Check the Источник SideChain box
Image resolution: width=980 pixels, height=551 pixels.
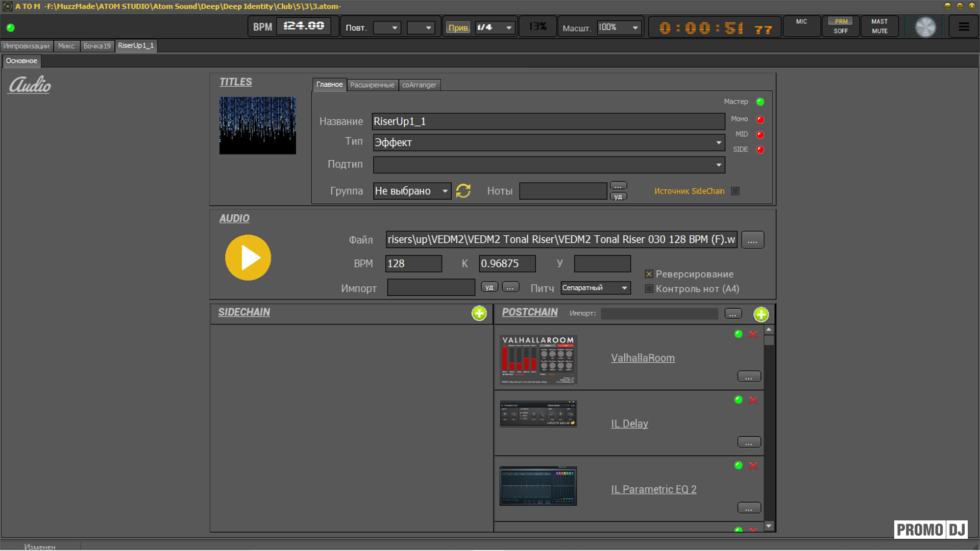[735, 191]
